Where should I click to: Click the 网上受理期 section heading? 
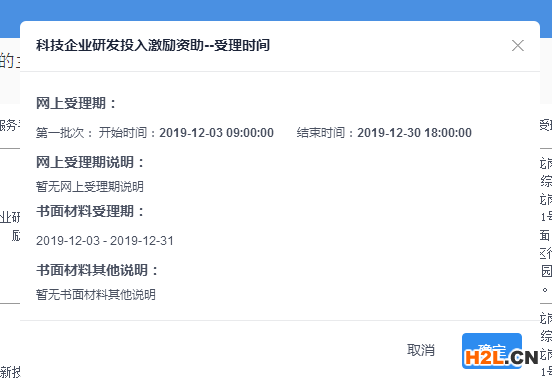pyautogui.click(x=76, y=104)
